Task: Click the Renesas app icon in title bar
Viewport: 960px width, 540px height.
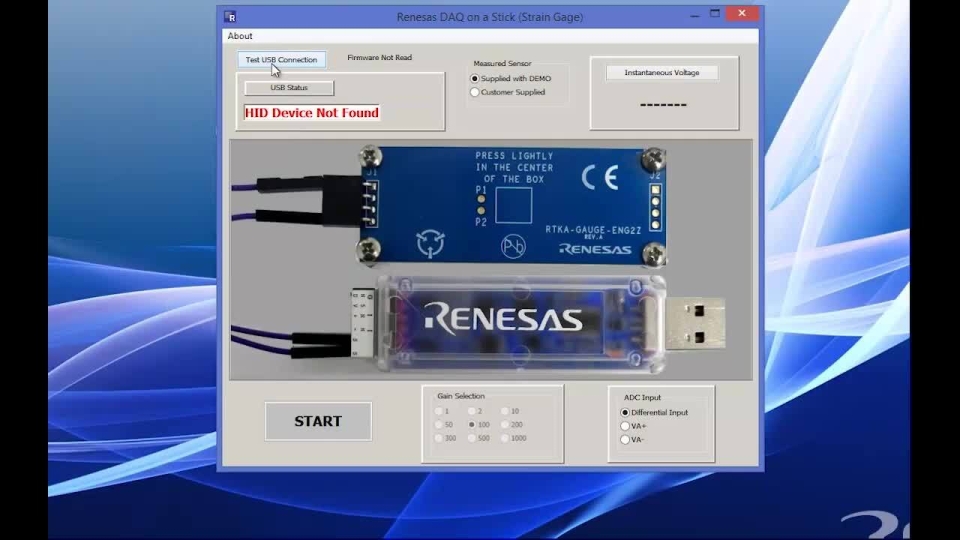Action: point(230,17)
